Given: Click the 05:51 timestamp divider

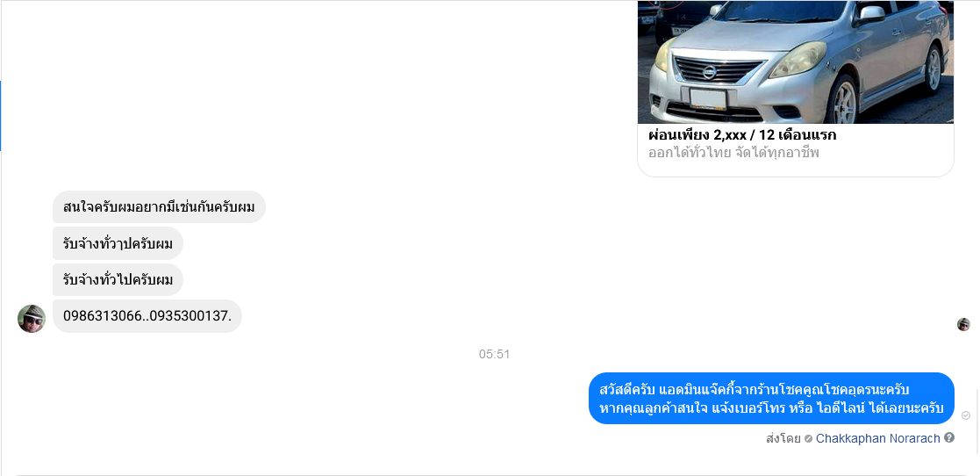Looking at the screenshot, I should [494, 355].
